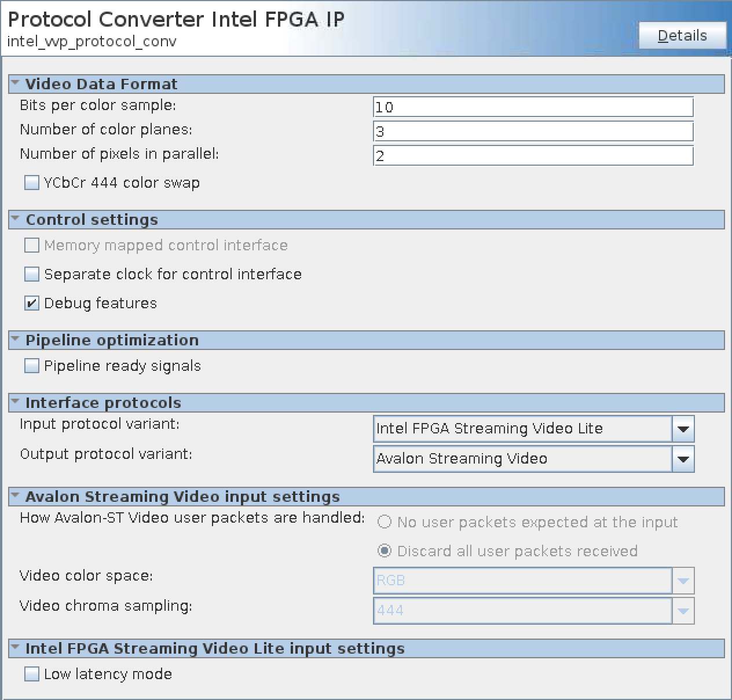Click the Number of pixels in parallel field
The height and width of the screenshot is (700, 732).
click(533, 156)
